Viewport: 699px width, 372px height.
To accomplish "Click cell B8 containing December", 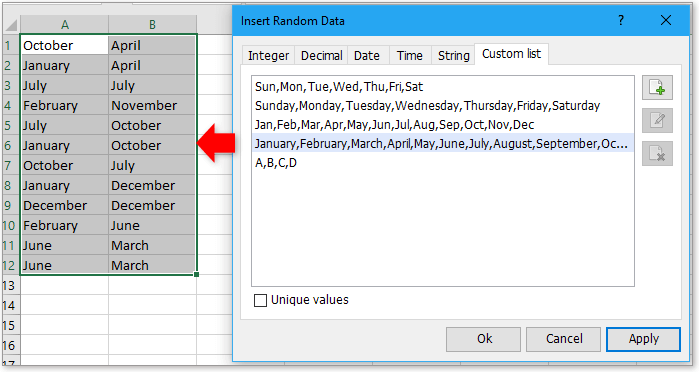I will click(x=152, y=185).
